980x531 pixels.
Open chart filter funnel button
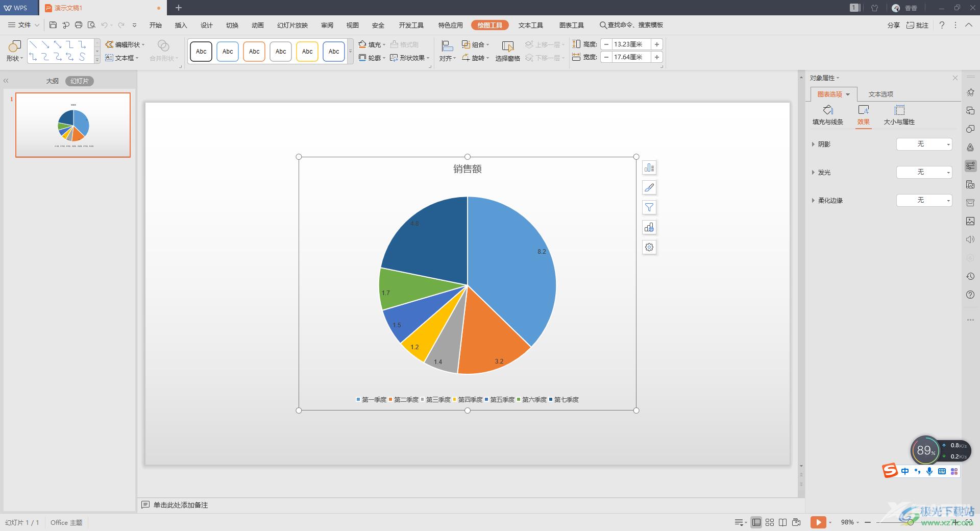coord(649,207)
